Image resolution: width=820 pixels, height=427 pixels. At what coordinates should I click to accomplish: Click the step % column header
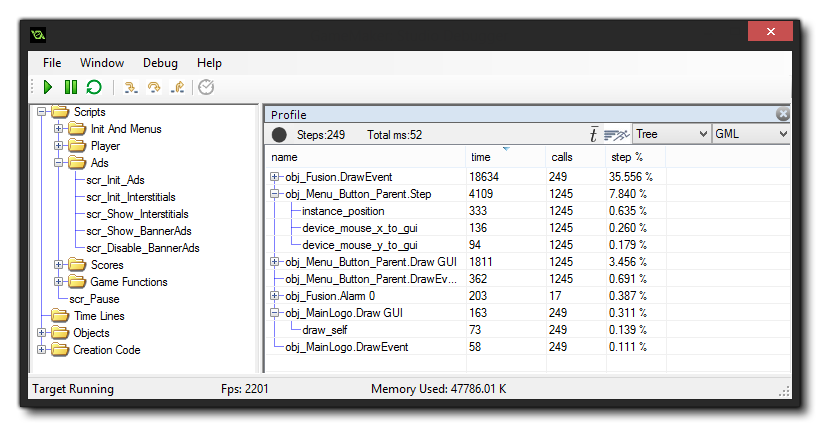627,157
